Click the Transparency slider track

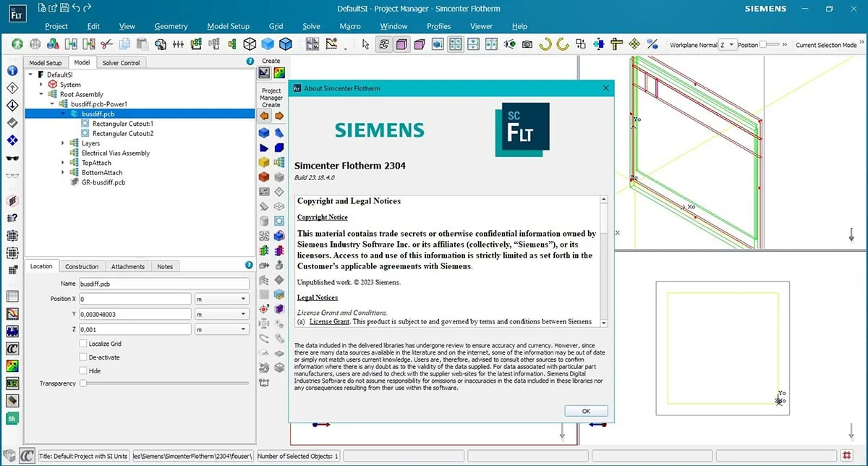point(164,384)
